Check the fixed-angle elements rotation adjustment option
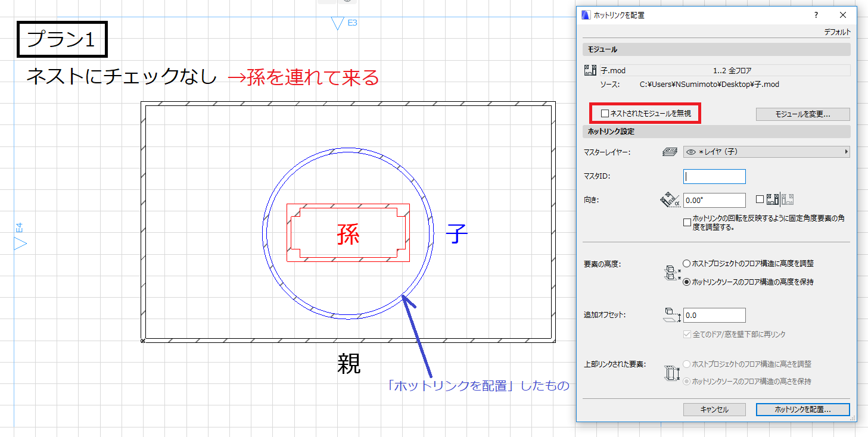The width and height of the screenshot is (868, 437). click(x=687, y=222)
